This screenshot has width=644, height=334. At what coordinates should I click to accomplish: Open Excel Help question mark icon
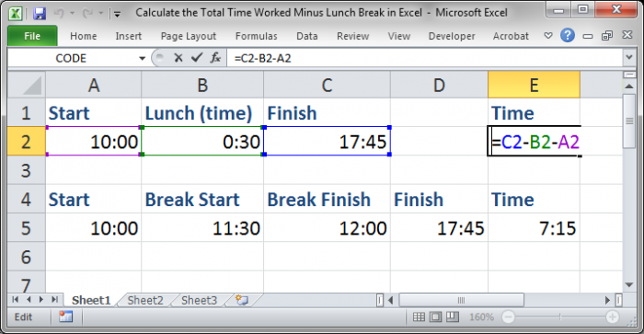(568, 36)
